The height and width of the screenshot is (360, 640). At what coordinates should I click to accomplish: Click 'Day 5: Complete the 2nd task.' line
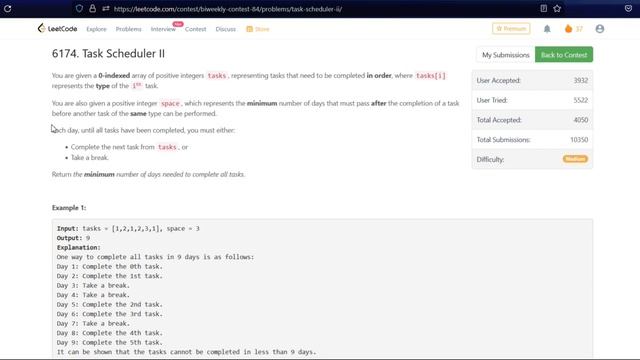(110, 304)
